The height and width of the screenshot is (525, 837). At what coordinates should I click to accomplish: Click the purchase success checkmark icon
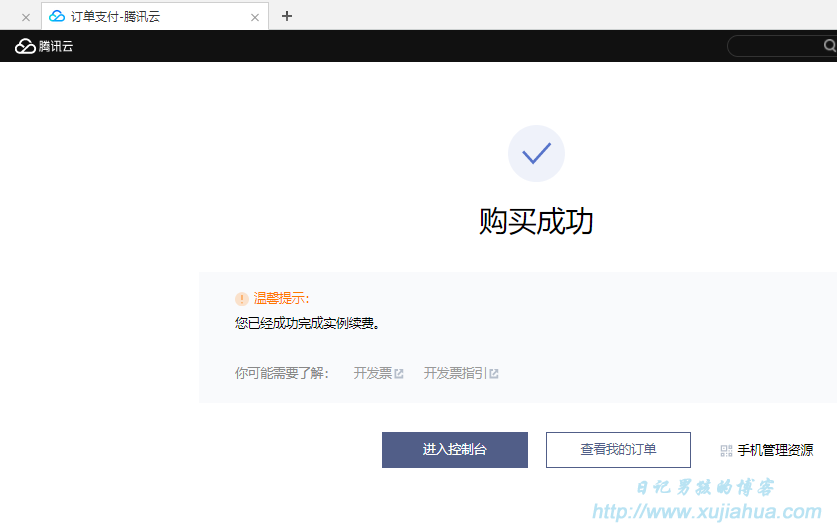click(x=536, y=154)
